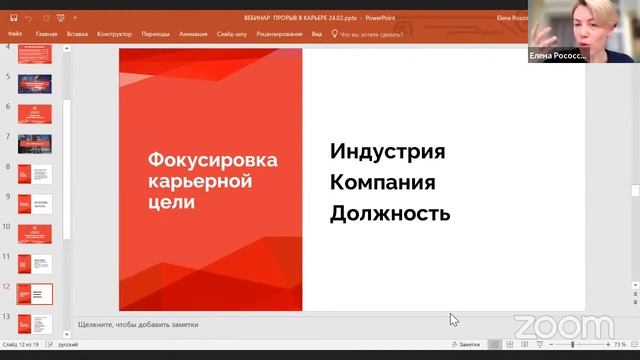Image resolution: width=640 pixels, height=360 pixels.
Task: Switch to the Главная ribbon tab
Action: 47,34
